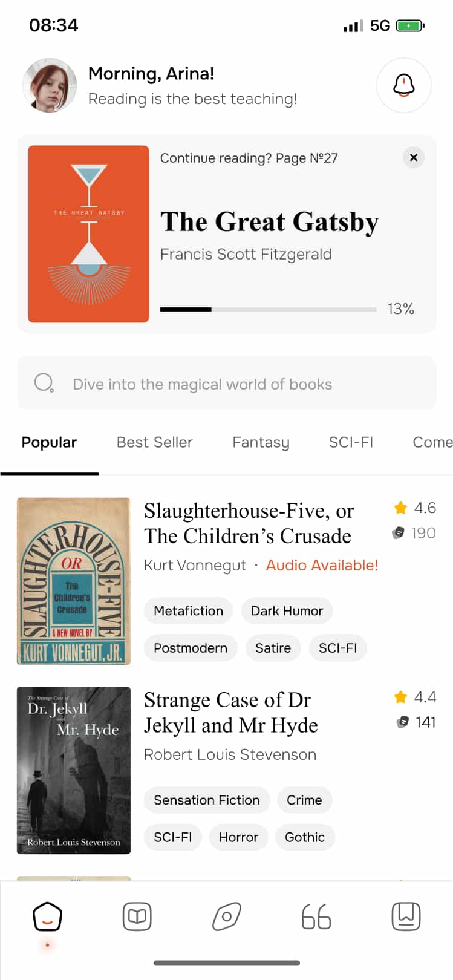Viewport: 453px width, 980px height.
Task: Open Slaughterhouse-Five book cover
Action: point(74,581)
